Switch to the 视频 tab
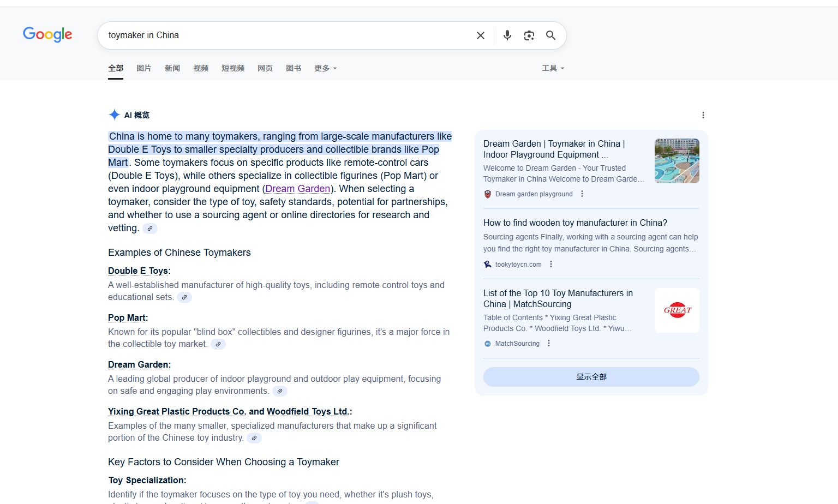 201,68
